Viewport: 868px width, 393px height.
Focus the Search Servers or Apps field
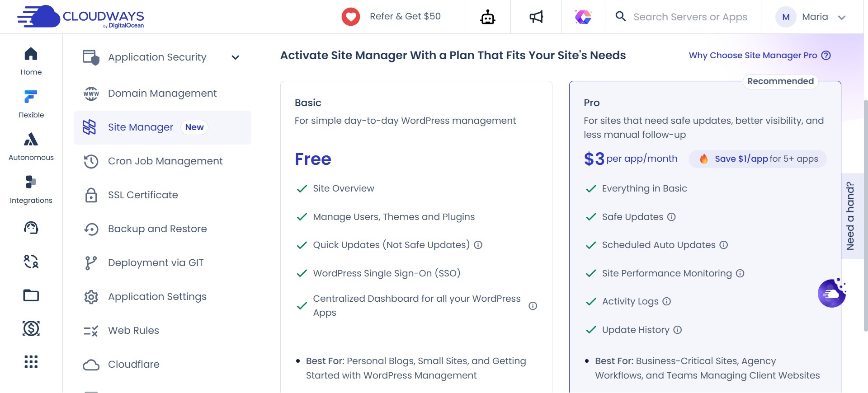point(690,17)
